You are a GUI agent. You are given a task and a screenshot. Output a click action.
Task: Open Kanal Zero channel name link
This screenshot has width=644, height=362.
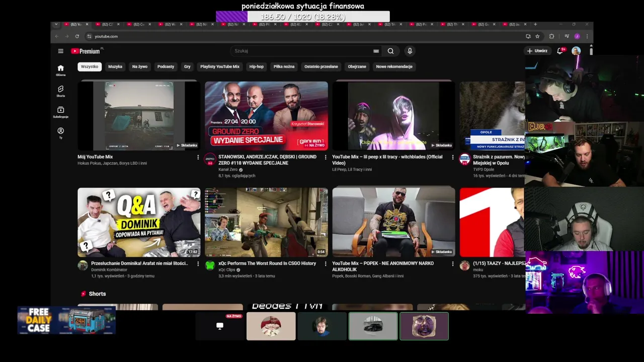pos(228,169)
